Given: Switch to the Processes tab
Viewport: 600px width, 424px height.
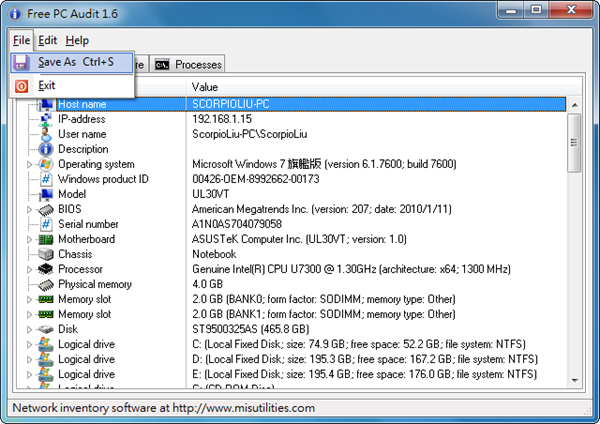Looking at the screenshot, I should (188, 65).
